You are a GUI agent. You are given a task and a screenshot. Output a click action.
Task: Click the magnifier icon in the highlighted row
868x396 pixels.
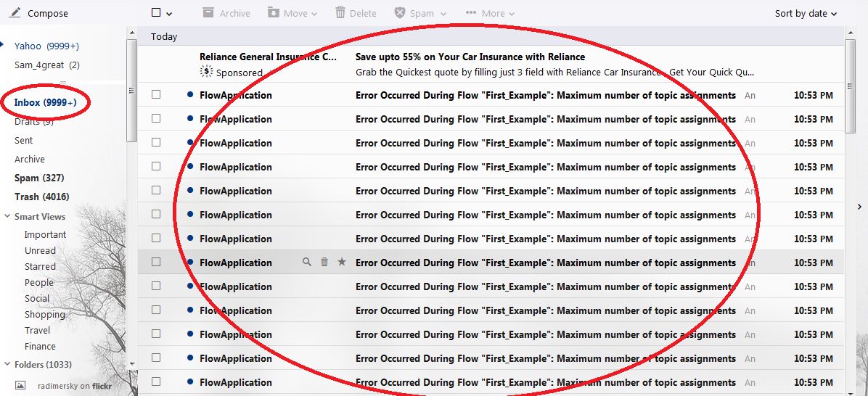pyautogui.click(x=307, y=262)
